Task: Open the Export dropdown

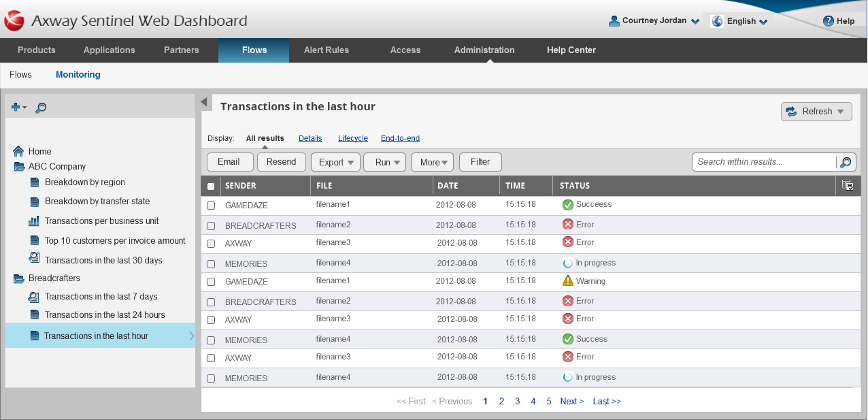Action: point(335,162)
